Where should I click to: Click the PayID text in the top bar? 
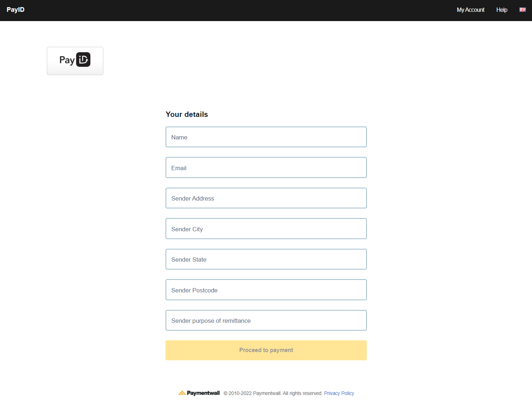point(15,10)
